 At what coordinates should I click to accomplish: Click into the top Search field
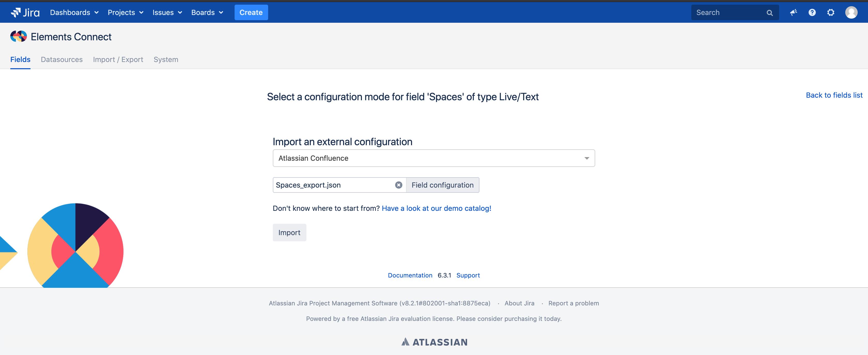pos(728,12)
